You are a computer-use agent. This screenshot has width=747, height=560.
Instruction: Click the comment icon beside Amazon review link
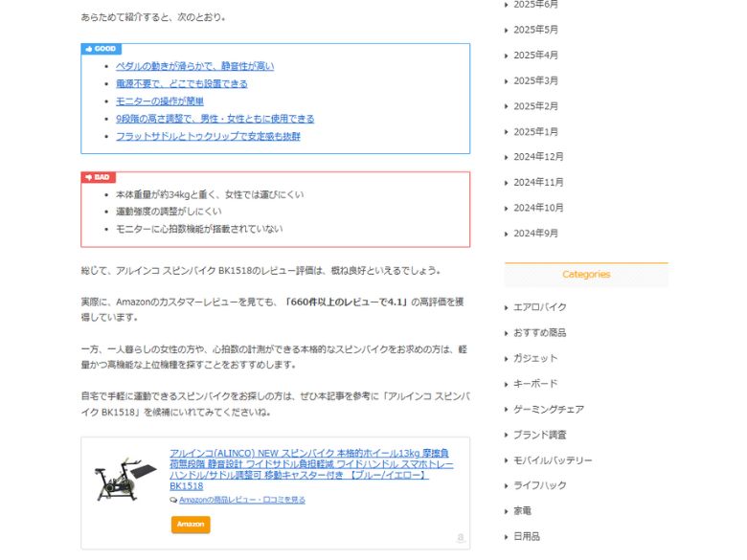tap(173, 500)
